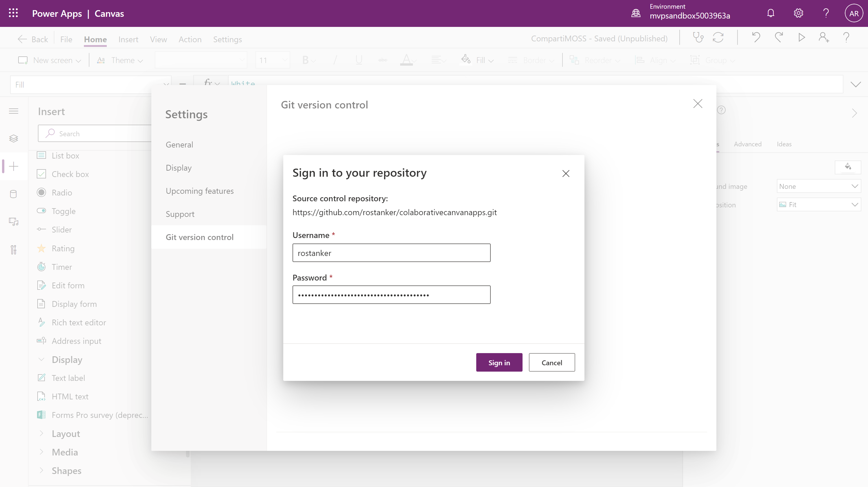The width and height of the screenshot is (868, 487).
Task: Open the New screen dropdown
Action: coord(49,60)
